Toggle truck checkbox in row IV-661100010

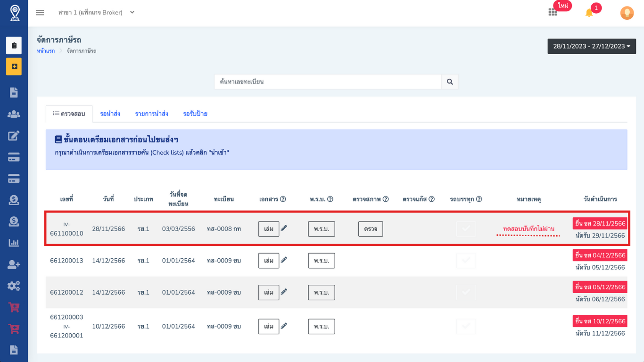(466, 229)
